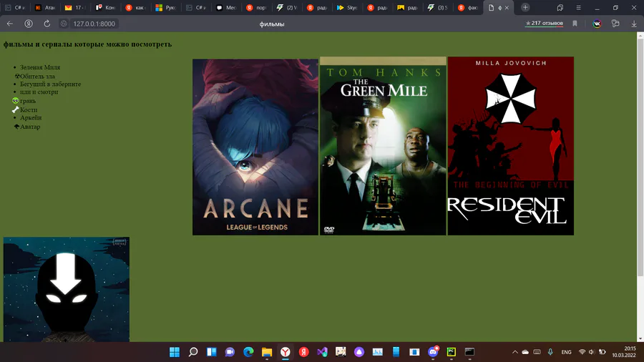This screenshot has height=362, width=644.
Task: Switch to the Skype tab
Action: pyautogui.click(x=348, y=7)
